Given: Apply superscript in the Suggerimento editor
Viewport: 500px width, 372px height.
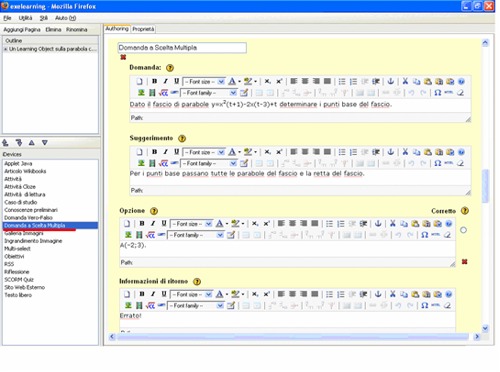Looking at the screenshot, I should [x=279, y=152].
